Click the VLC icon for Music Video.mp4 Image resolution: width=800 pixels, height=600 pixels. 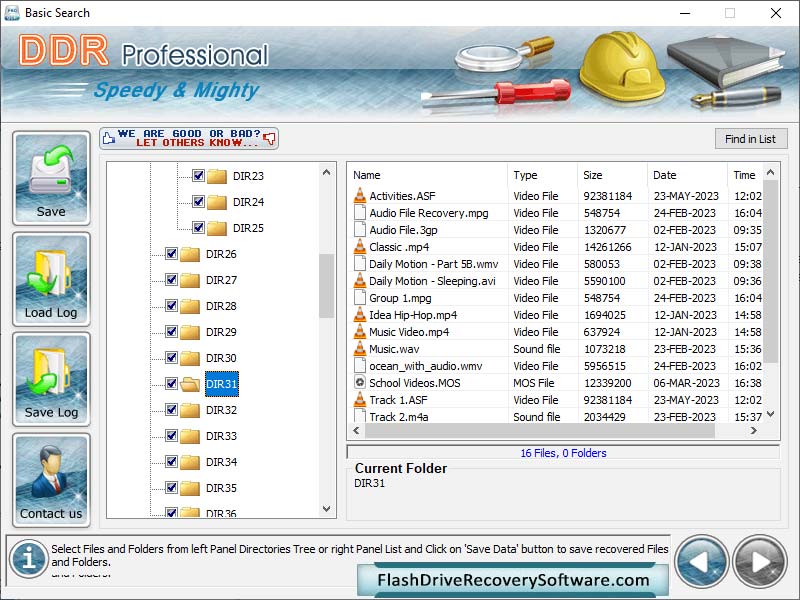(x=360, y=332)
